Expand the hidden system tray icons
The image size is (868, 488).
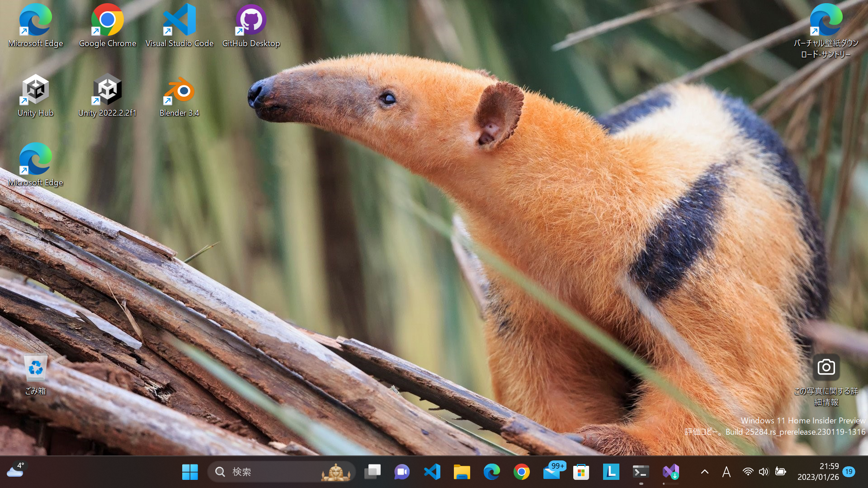tap(704, 472)
